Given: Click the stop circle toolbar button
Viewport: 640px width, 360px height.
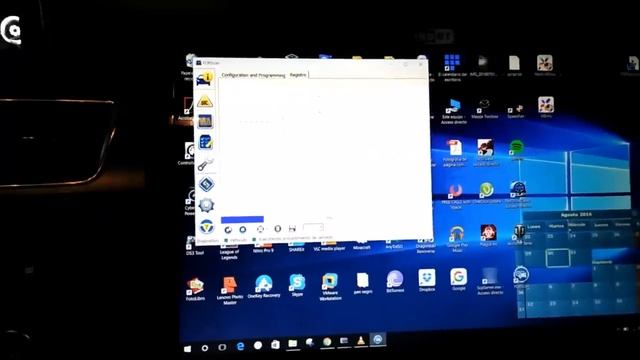Looking at the screenshot, I should (278, 229).
